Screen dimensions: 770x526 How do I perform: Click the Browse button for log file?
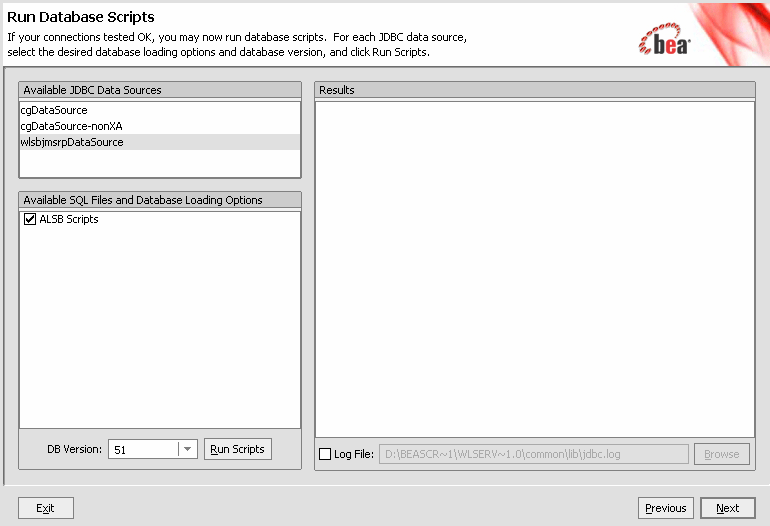(x=722, y=454)
